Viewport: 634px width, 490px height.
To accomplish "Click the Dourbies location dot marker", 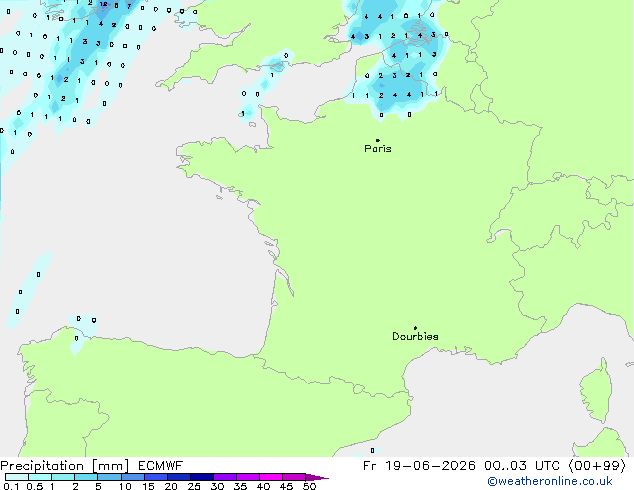I will [415, 328].
